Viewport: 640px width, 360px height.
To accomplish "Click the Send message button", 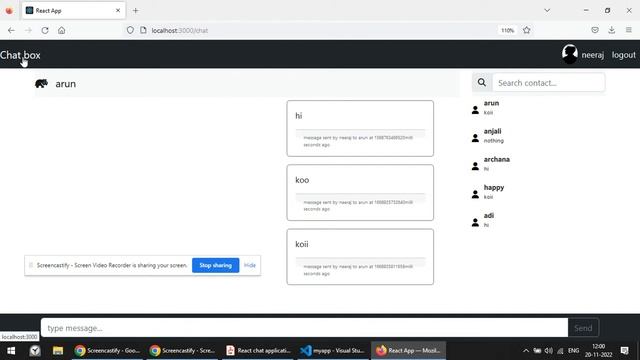I will click(x=583, y=328).
